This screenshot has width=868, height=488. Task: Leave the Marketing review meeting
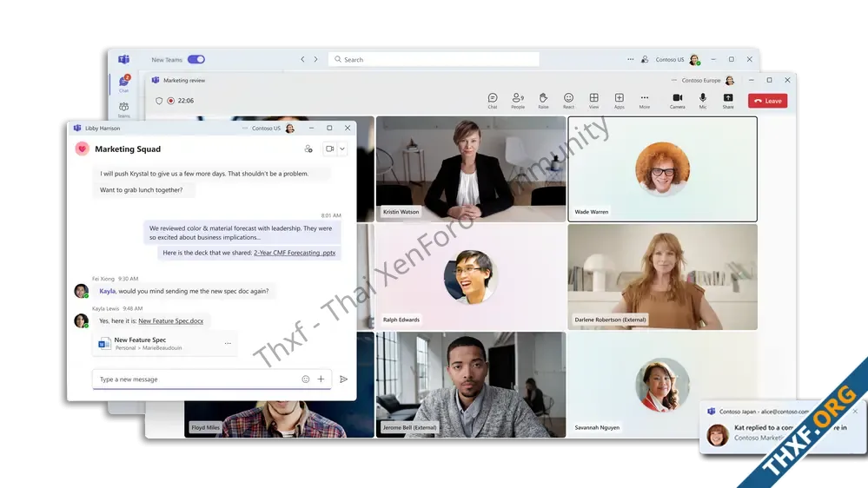tap(768, 101)
